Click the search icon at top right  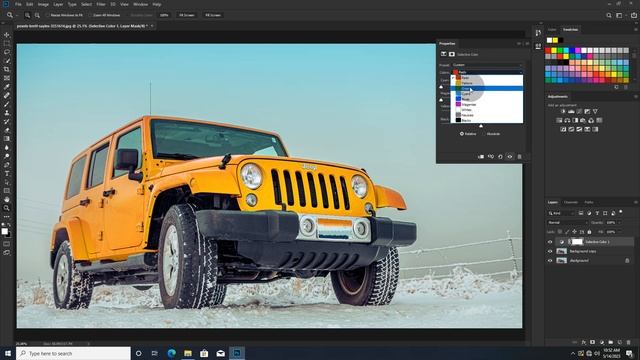(609, 15)
